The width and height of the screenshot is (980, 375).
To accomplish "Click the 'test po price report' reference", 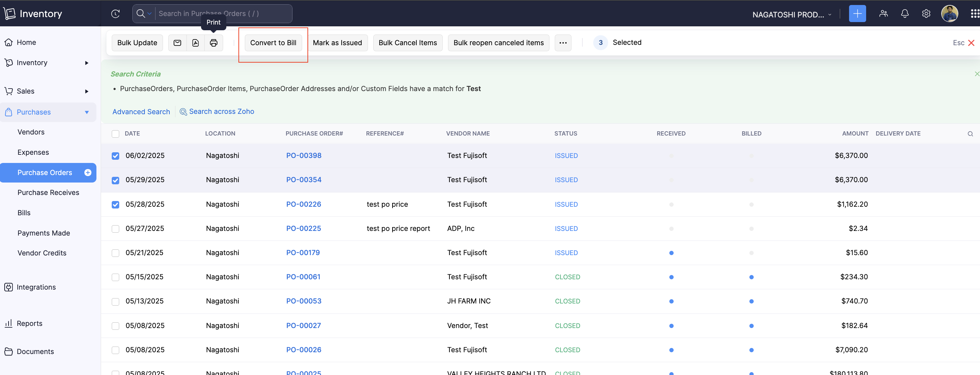I will 398,228.
